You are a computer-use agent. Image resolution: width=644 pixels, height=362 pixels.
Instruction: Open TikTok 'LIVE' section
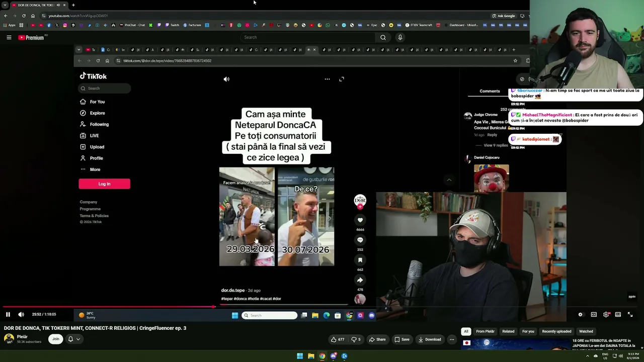pyautogui.click(x=90, y=136)
